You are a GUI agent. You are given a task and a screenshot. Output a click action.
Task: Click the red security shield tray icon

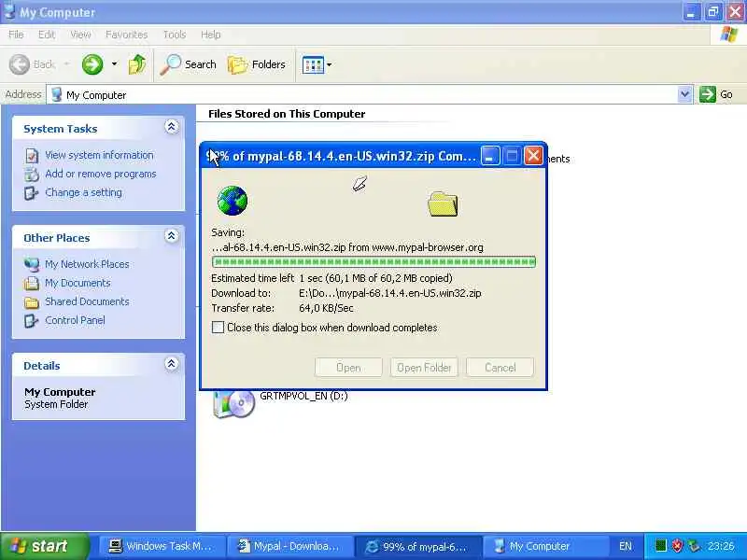pos(677,546)
